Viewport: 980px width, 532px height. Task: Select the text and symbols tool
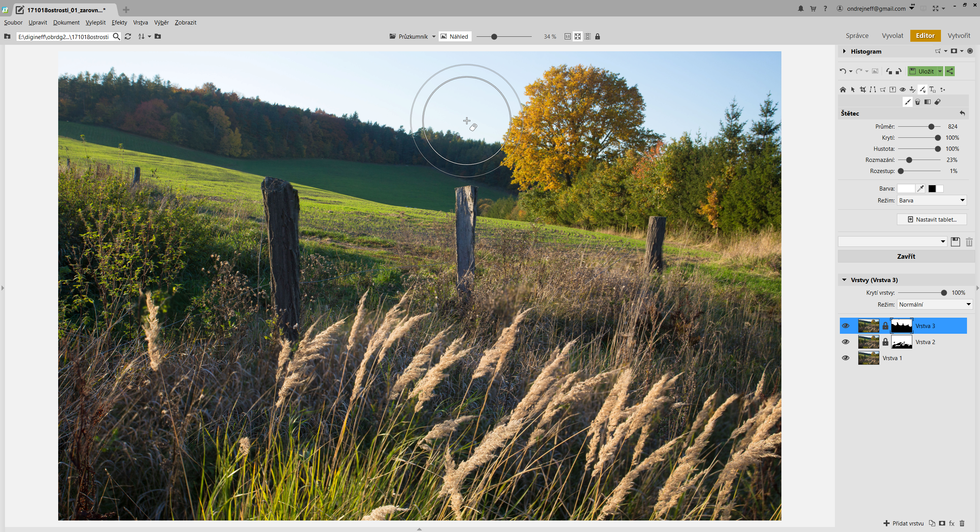[x=932, y=90]
